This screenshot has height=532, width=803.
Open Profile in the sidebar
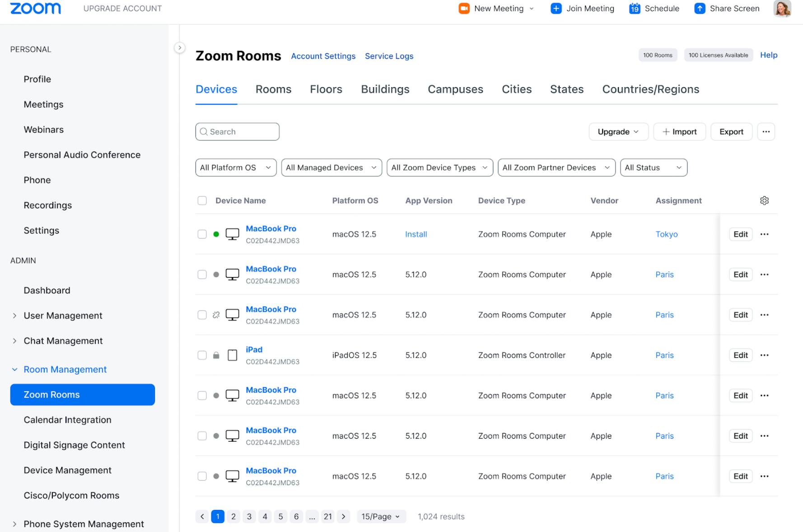(37, 79)
